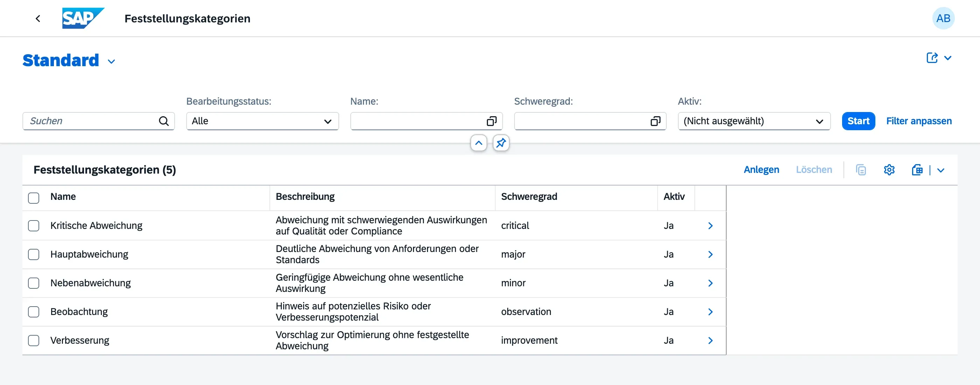Viewport: 980px width, 385px height.
Task: Click the copy icon in table toolbar
Action: [x=861, y=170]
